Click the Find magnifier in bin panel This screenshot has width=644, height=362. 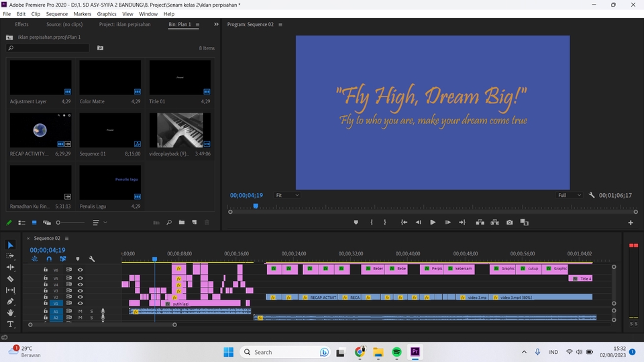coord(169,223)
